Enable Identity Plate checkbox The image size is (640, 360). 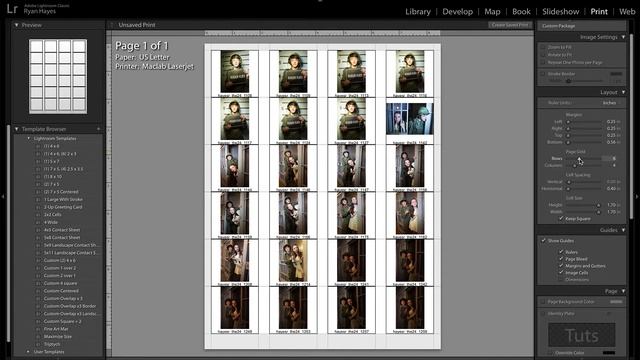point(543,313)
